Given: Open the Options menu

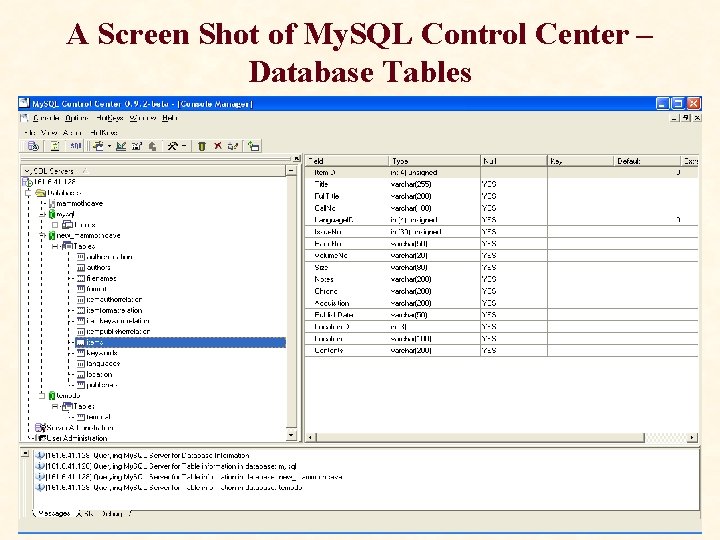Looking at the screenshot, I should point(76,118).
